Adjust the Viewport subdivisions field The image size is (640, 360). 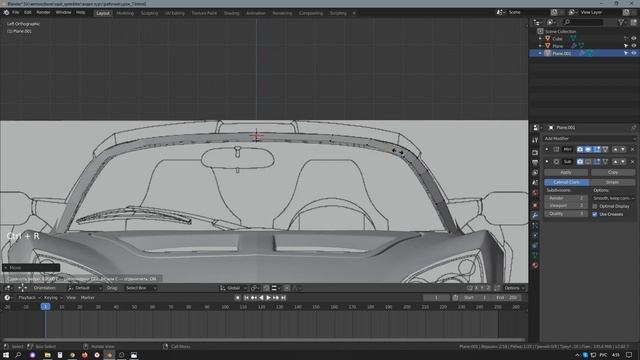click(566, 206)
